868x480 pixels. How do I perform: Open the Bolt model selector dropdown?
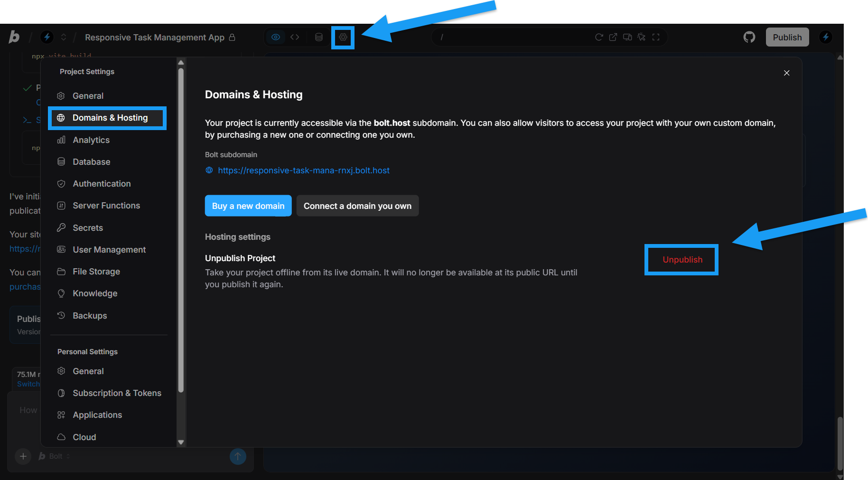55,456
